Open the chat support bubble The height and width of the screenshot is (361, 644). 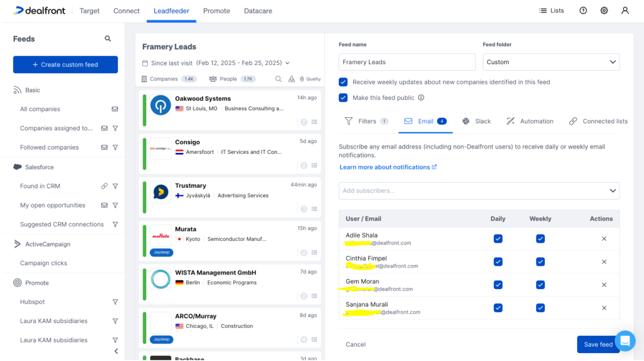tap(625, 341)
